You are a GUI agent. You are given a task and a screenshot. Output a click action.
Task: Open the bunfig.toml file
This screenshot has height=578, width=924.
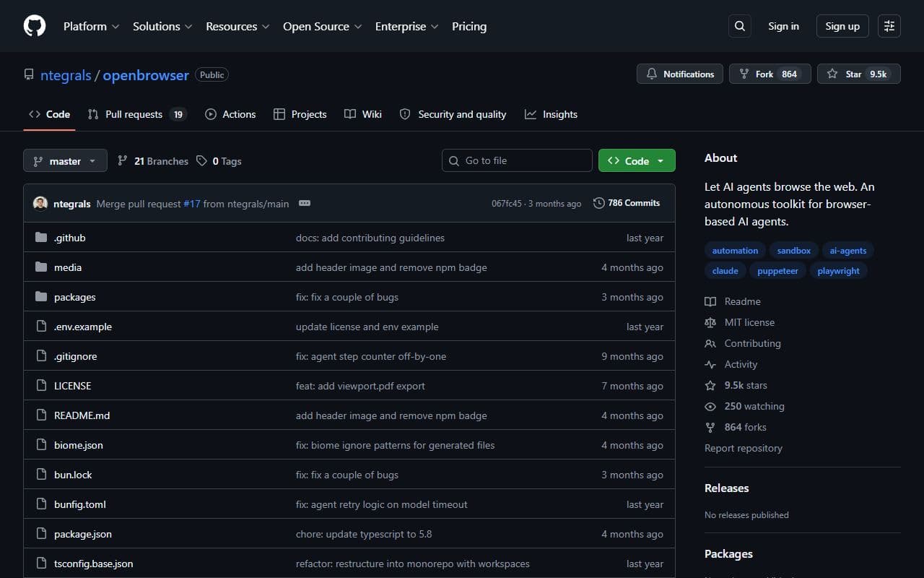click(80, 504)
